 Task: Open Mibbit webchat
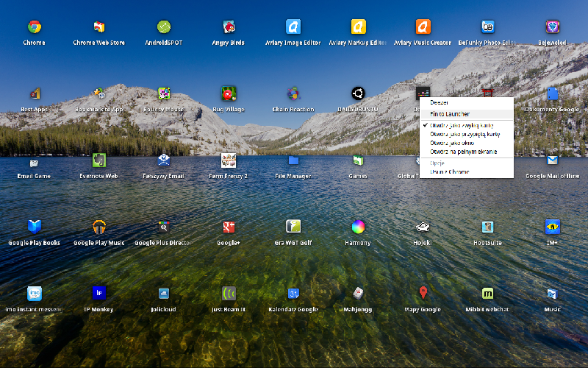click(x=487, y=294)
